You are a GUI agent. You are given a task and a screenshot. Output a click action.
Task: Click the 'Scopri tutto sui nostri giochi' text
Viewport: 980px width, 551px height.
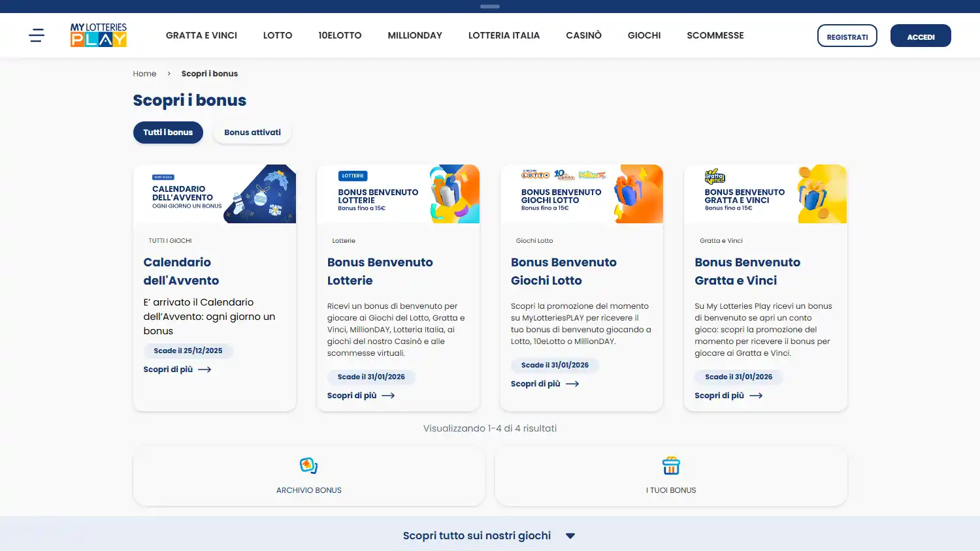[x=477, y=536]
